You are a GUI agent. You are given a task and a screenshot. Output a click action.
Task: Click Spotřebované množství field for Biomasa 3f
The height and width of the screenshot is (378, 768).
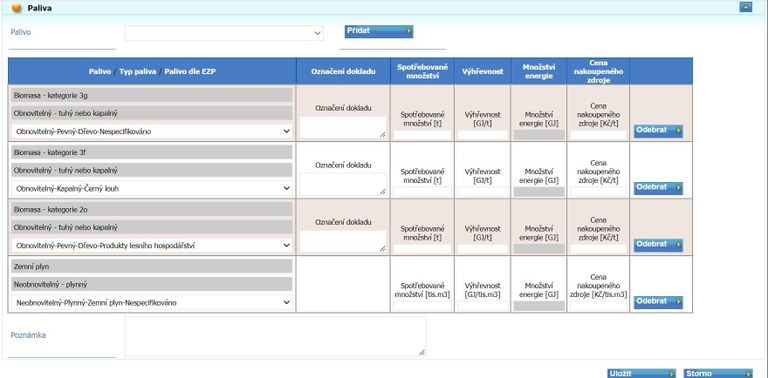pos(422,191)
